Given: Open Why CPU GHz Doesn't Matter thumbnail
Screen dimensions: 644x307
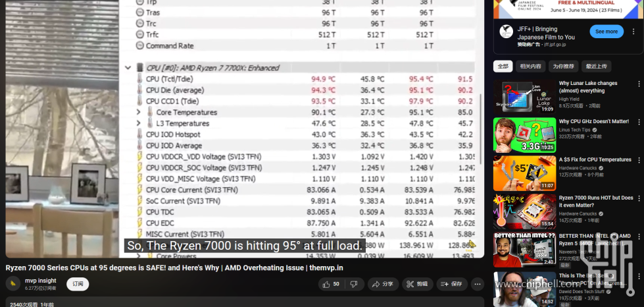Looking at the screenshot, I should [x=524, y=135].
